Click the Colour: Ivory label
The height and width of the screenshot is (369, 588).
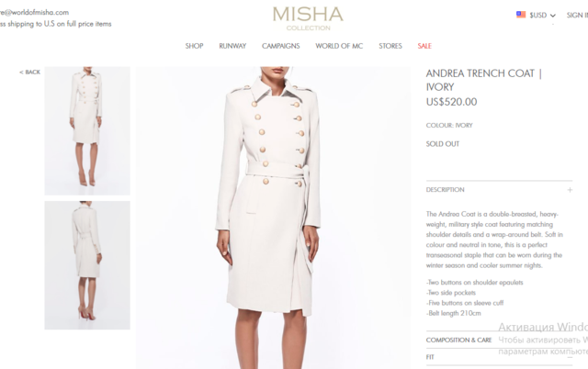[449, 125]
